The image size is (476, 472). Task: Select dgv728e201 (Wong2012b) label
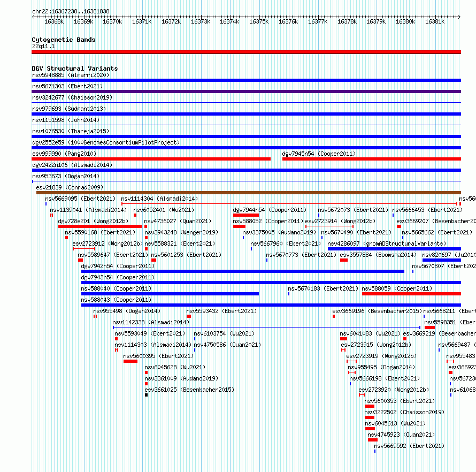[93, 221]
